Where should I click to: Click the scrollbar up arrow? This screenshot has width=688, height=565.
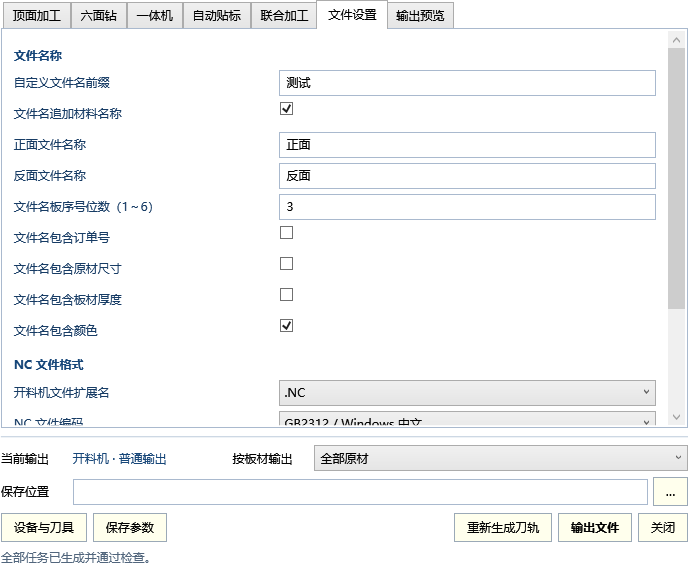pos(676,40)
